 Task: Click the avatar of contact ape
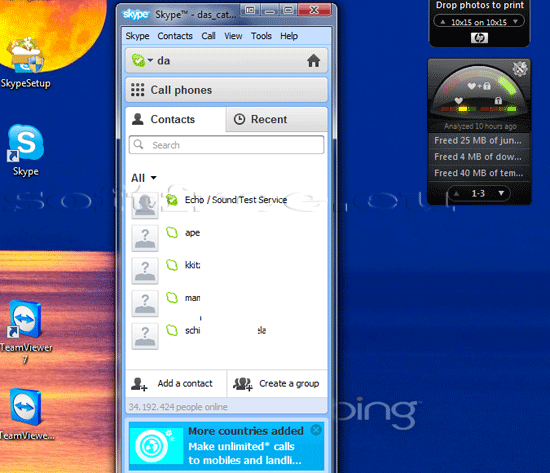[x=145, y=239]
